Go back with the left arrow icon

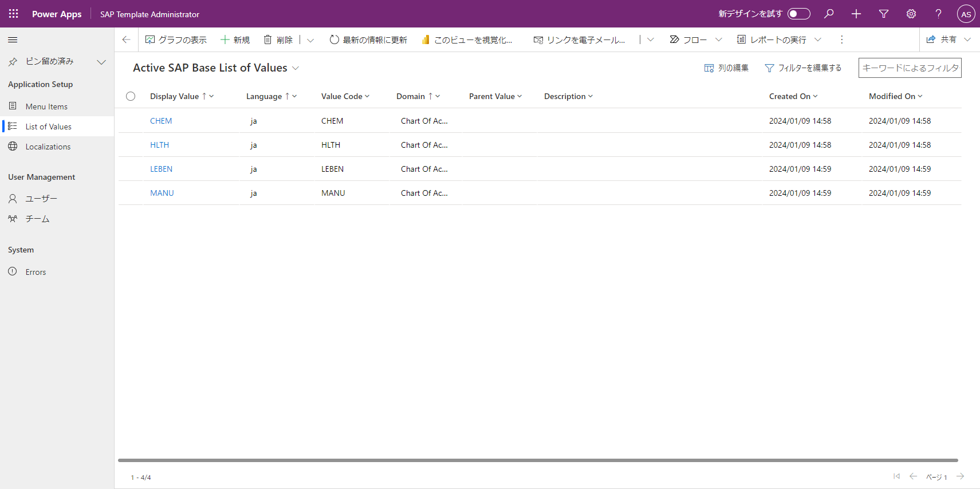tap(126, 40)
